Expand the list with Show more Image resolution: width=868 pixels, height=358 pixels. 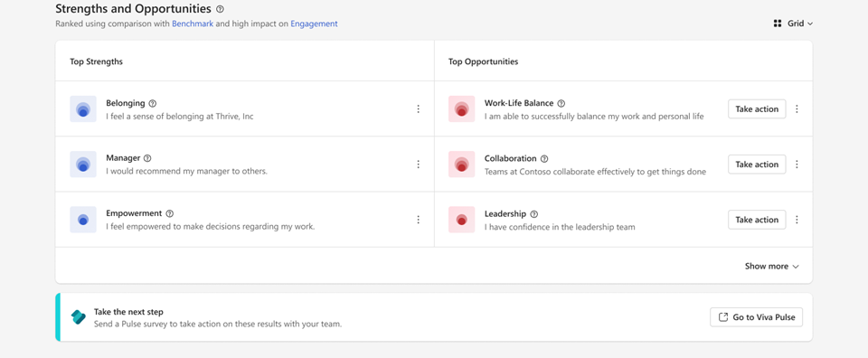click(x=771, y=266)
